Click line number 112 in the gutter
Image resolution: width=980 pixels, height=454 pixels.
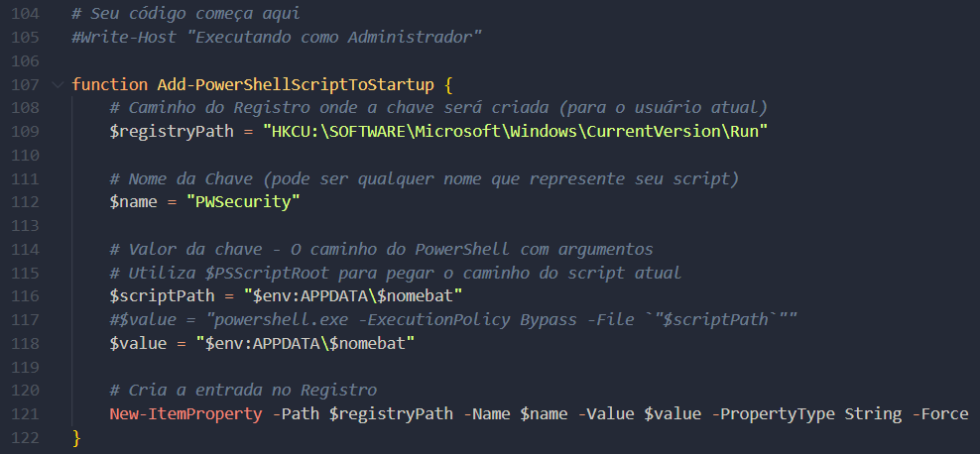[x=24, y=202]
